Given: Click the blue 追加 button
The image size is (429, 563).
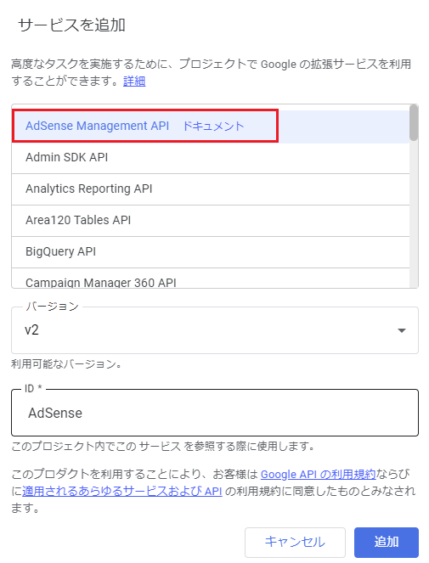Looking at the screenshot, I should [386, 542].
